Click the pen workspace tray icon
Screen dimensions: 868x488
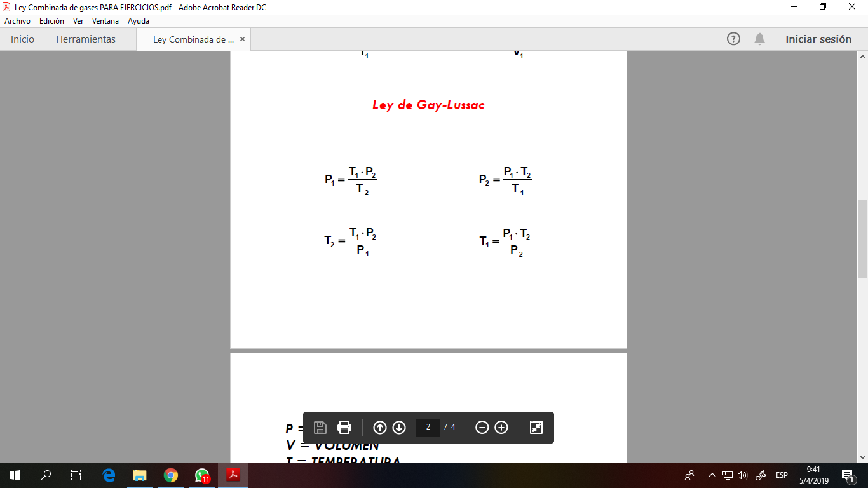point(759,475)
